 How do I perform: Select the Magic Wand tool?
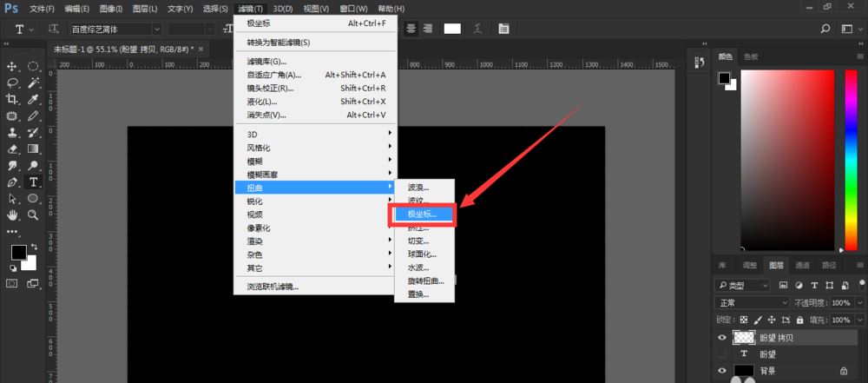pos(33,83)
